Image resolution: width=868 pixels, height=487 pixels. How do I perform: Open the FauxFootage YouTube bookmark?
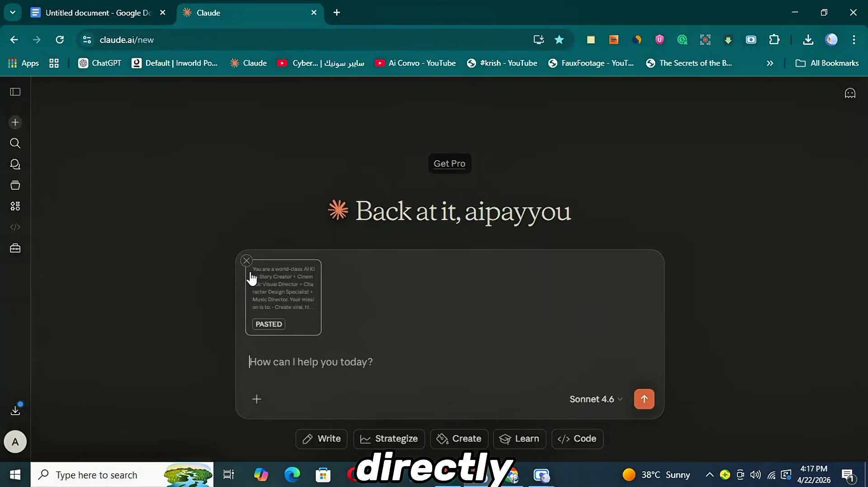[591, 63]
